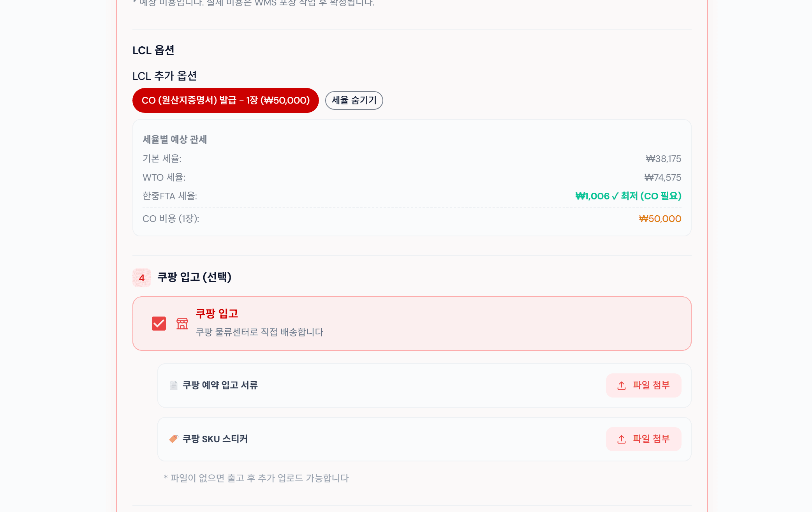
Task: Click the store icon beside 쿠팡 입고
Action: tap(182, 324)
